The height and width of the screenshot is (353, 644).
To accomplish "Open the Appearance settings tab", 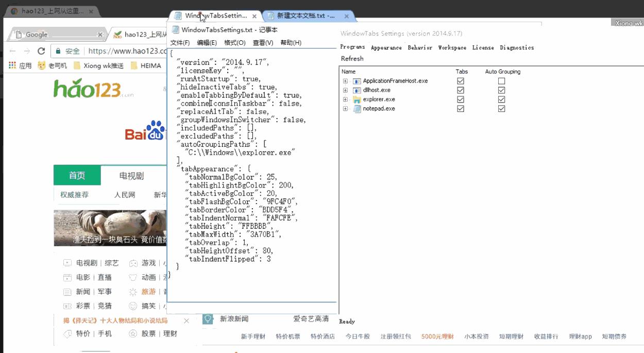I will 386,47.
